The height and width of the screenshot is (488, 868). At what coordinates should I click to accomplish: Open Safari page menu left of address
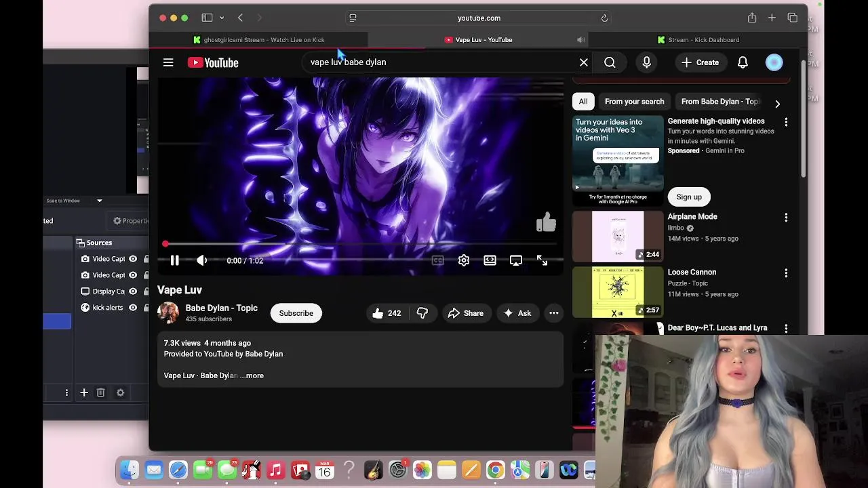[353, 18]
